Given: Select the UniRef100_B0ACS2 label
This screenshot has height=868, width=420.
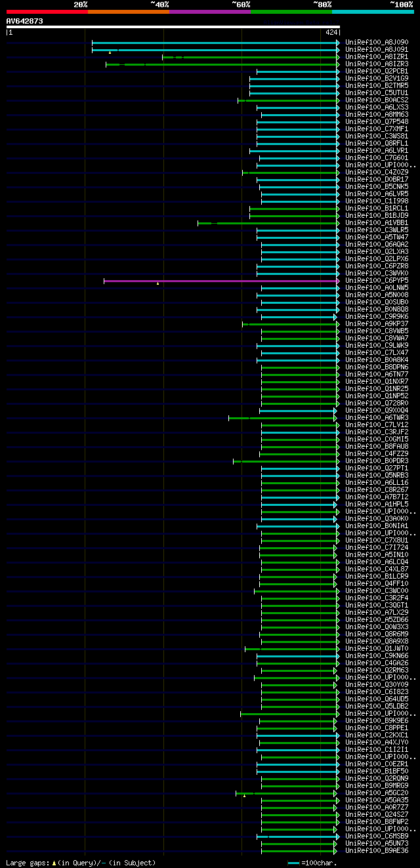Looking at the screenshot, I should point(377,100).
